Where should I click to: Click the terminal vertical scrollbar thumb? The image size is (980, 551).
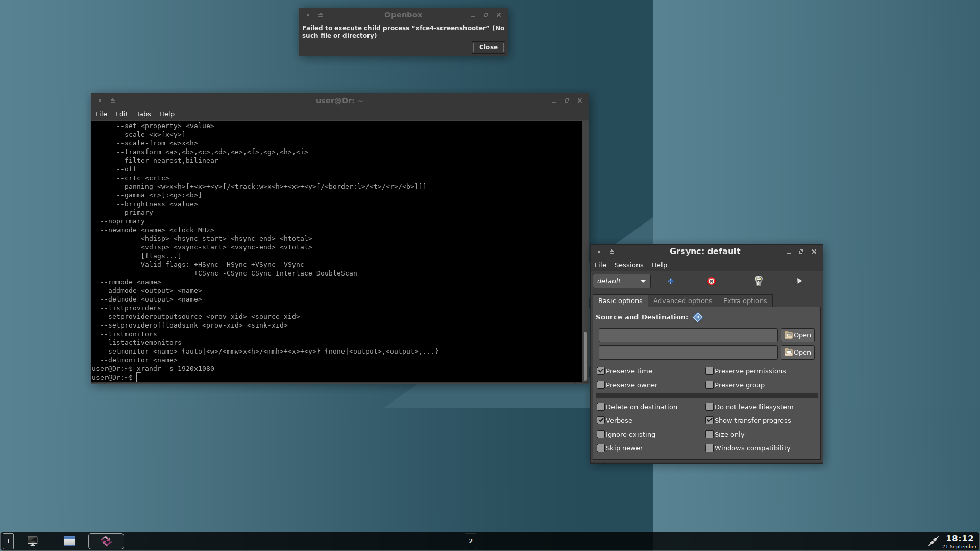coord(585,356)
